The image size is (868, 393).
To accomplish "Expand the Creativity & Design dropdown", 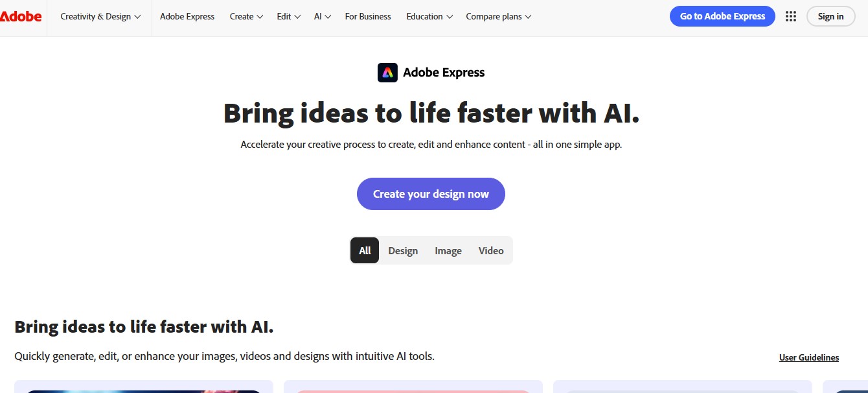I will (x=100, y=16).
